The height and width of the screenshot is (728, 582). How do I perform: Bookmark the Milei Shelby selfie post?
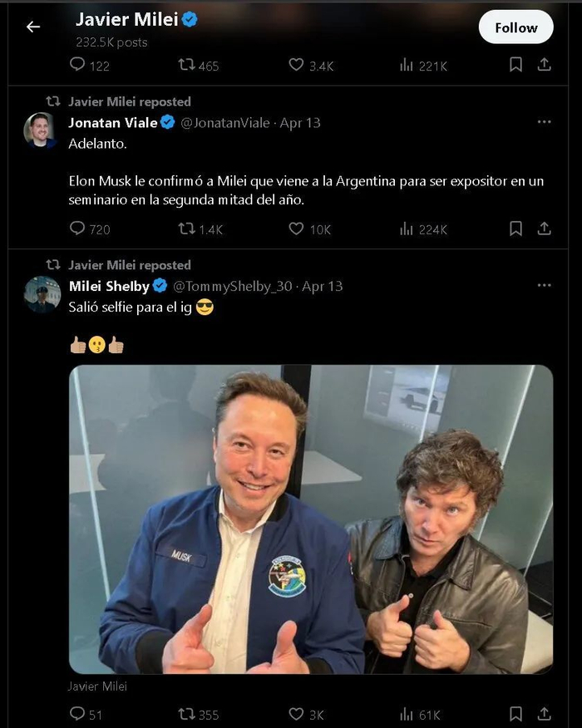click(x=515, y=714)
